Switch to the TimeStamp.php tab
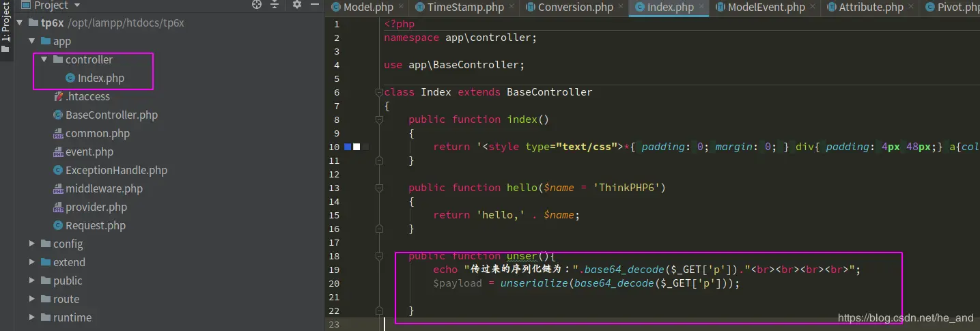 coord(466,8)
